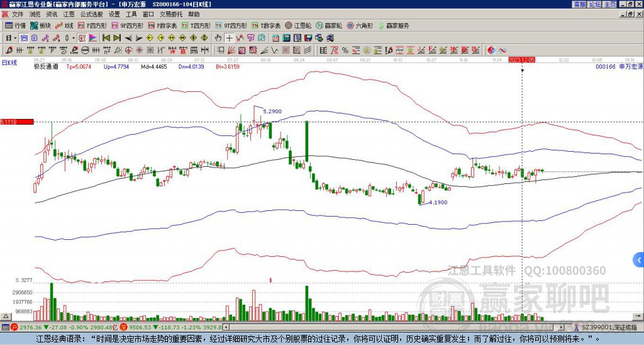
Task: Open the 六角形 hexagon tool
Action: coord(360,25)
